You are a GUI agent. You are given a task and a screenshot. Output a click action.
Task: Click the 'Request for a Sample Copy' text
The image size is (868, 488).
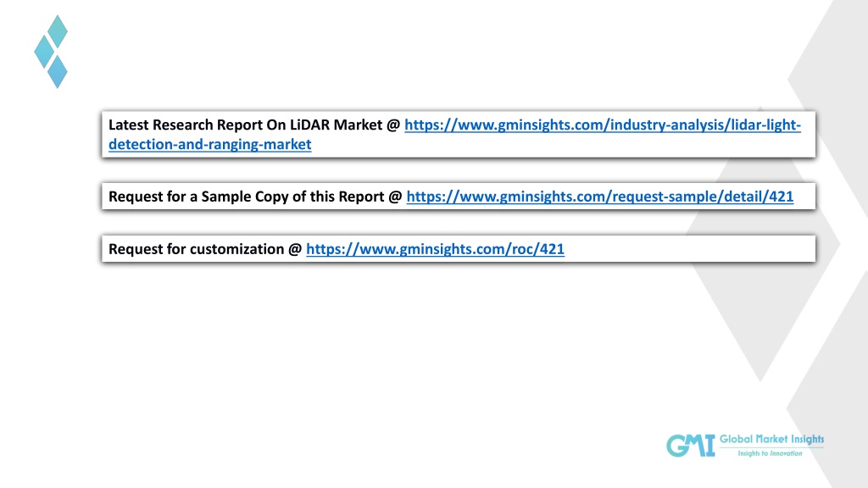pyautogui.click(x=198, y=197)
